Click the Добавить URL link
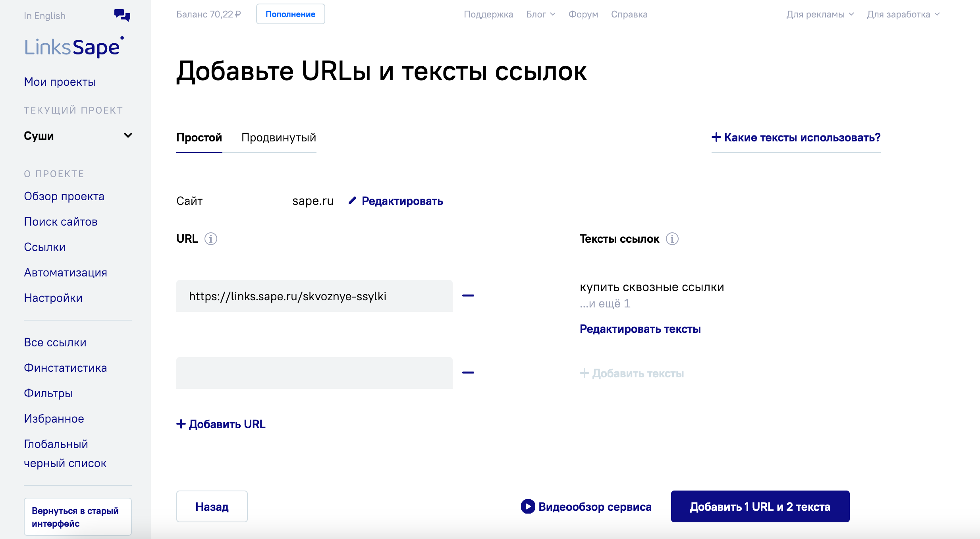 point(221,424)
